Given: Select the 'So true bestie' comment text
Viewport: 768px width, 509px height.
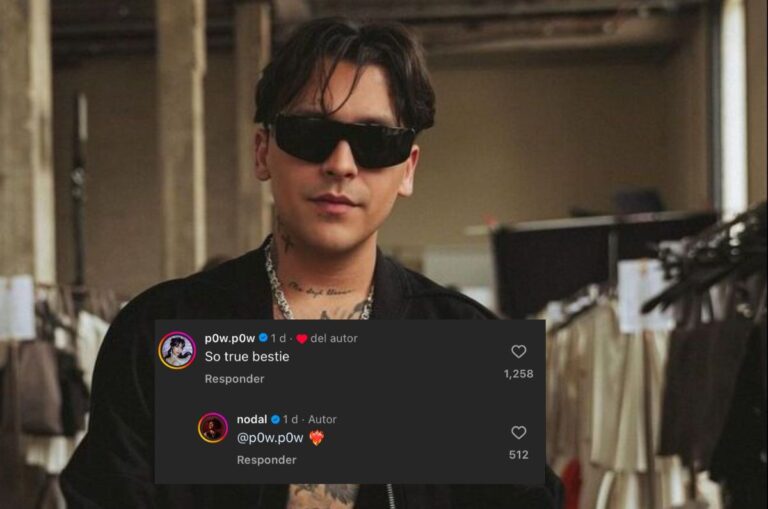Looking at the screenshot, I should (x=247, y=357).
